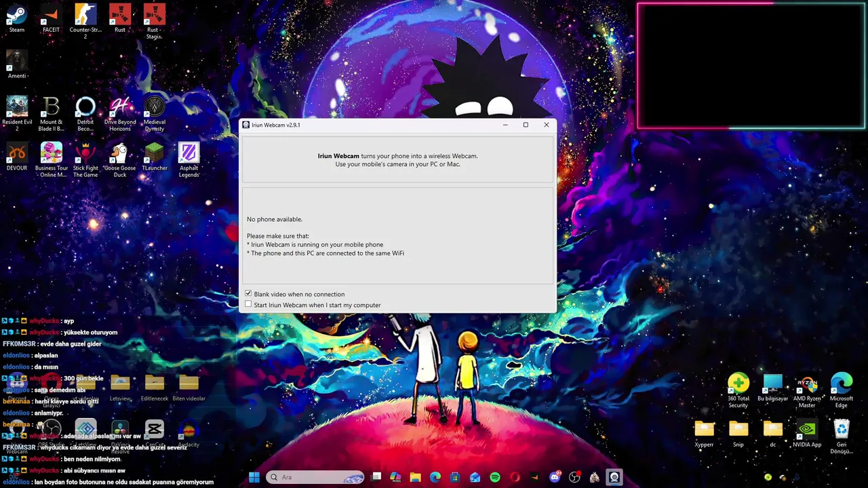868x488 pixels.
Task: Select the Amenti desktop shortcut
Action: coord(17,65)
